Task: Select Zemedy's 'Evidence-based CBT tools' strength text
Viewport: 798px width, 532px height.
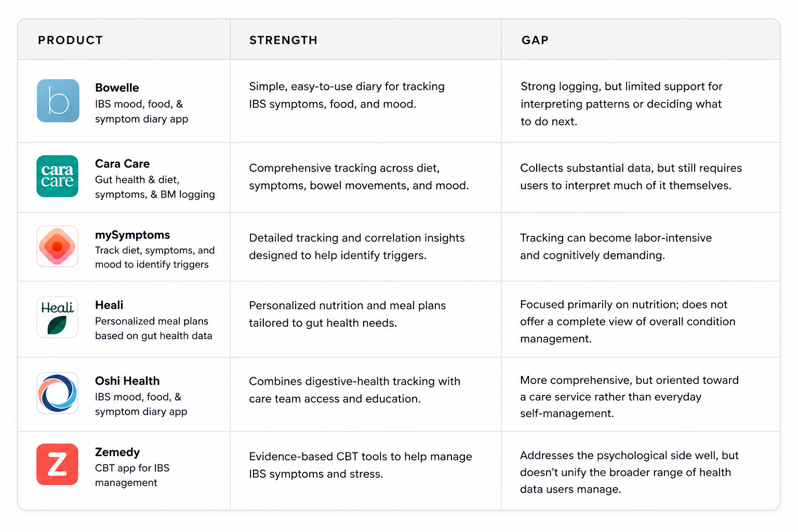Action: (361, 465)
